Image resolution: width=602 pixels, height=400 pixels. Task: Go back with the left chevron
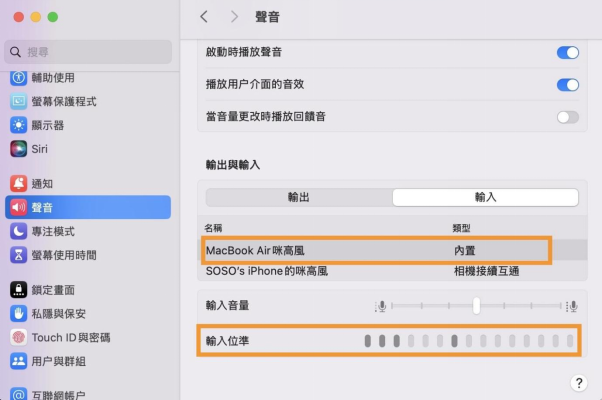[204, 17]
